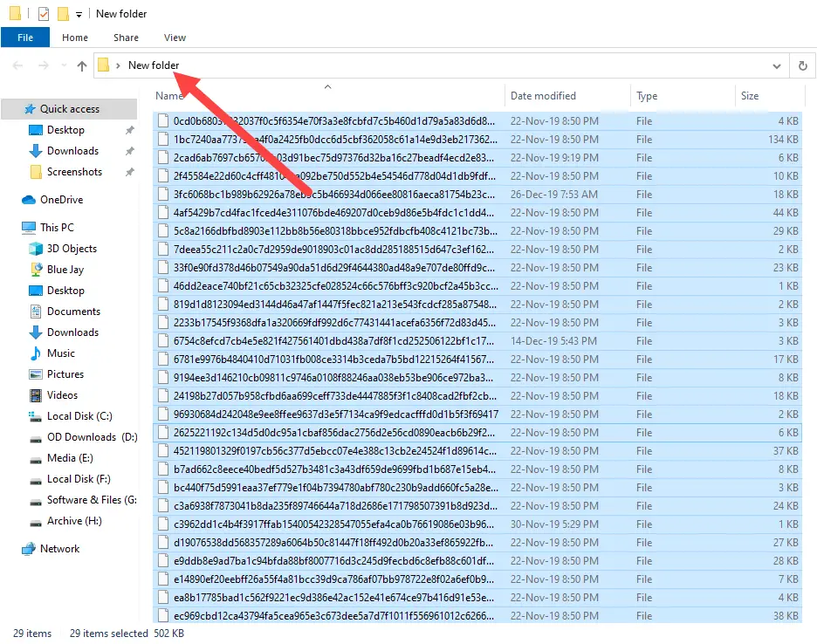The height and width of the screenshot is (644, 817).
Task: Select file starting with 2cad6ab7697
Action: coord(477,157)
